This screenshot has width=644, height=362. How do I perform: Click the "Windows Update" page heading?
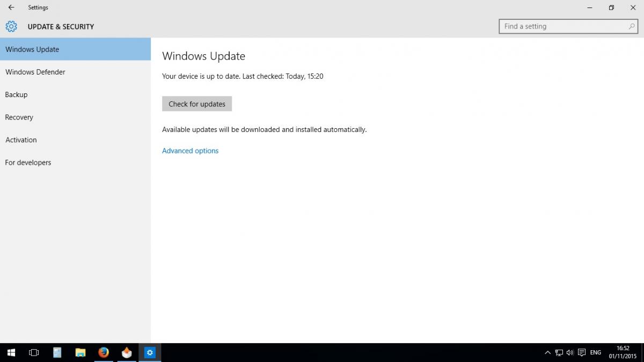[203, 56]
